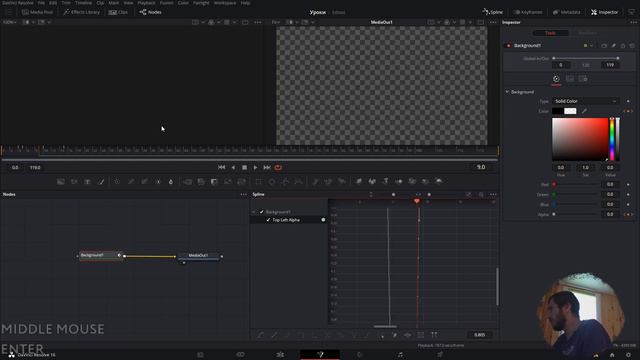
Task: Adjust the Alpha slider
Action: click(x=576, y=214)
